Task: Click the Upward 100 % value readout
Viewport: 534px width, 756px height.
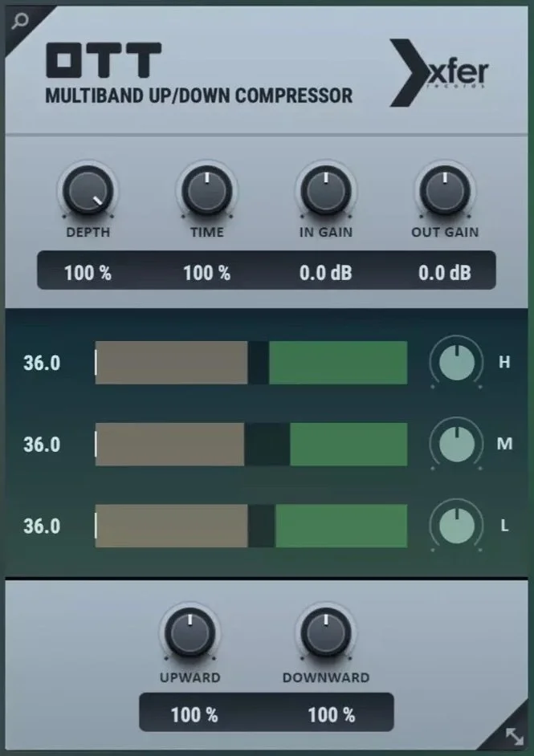Action: click(x=194, y=714)
